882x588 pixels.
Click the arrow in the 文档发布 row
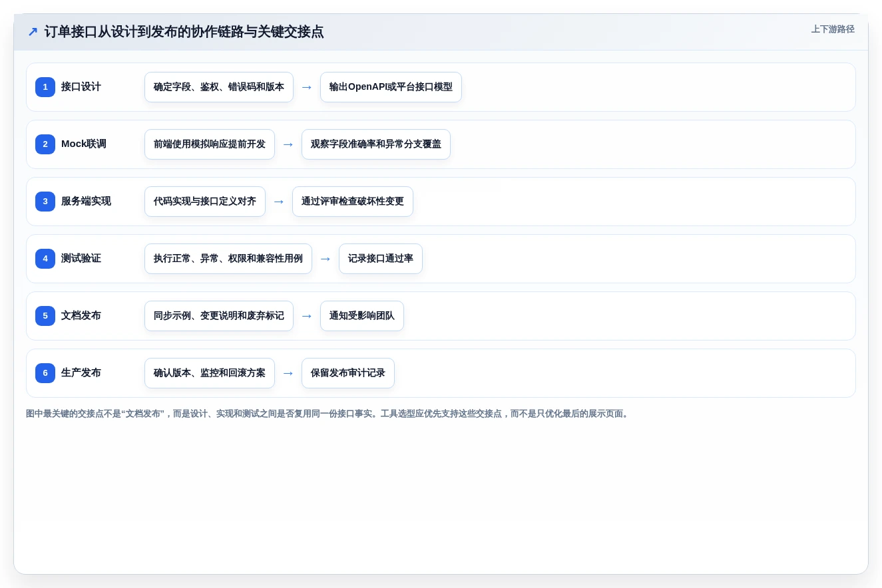307,316
